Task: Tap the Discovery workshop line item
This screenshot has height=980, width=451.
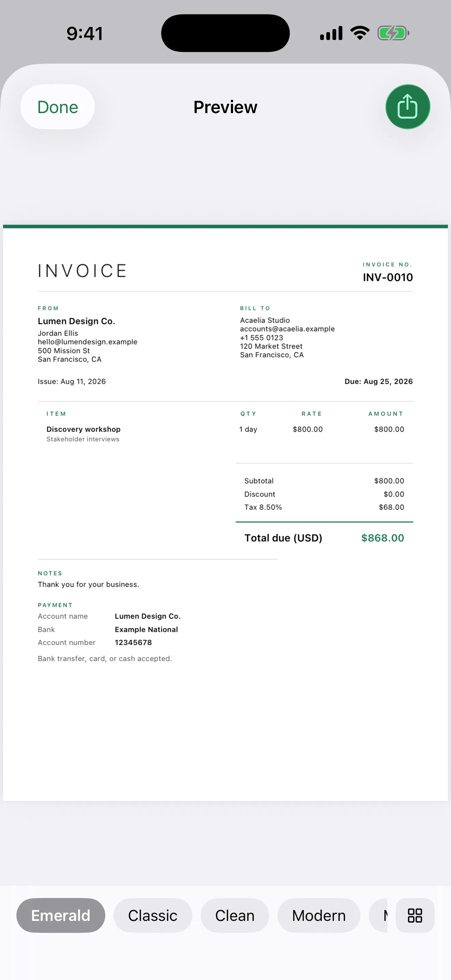Action: (x=84, y=429)
